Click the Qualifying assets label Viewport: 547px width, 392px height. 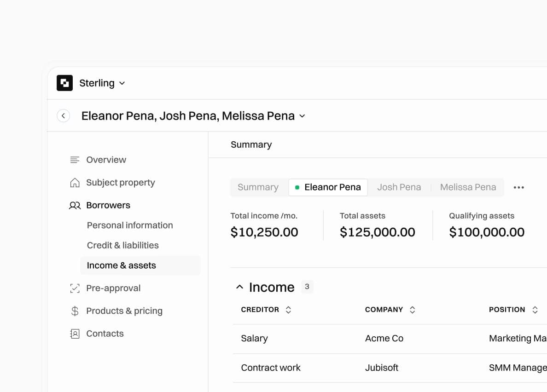[482, 216]
